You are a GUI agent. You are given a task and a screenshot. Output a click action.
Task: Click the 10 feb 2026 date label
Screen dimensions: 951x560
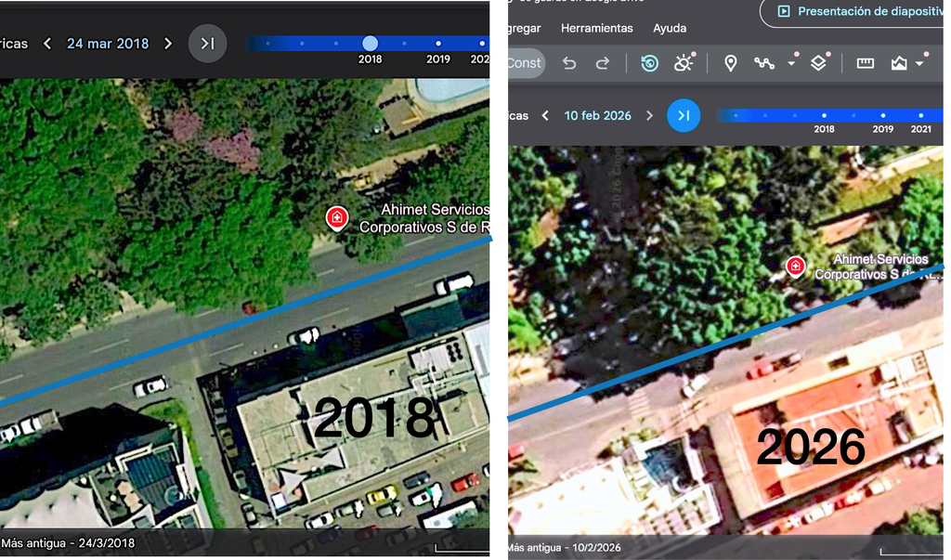click(597, 115)
